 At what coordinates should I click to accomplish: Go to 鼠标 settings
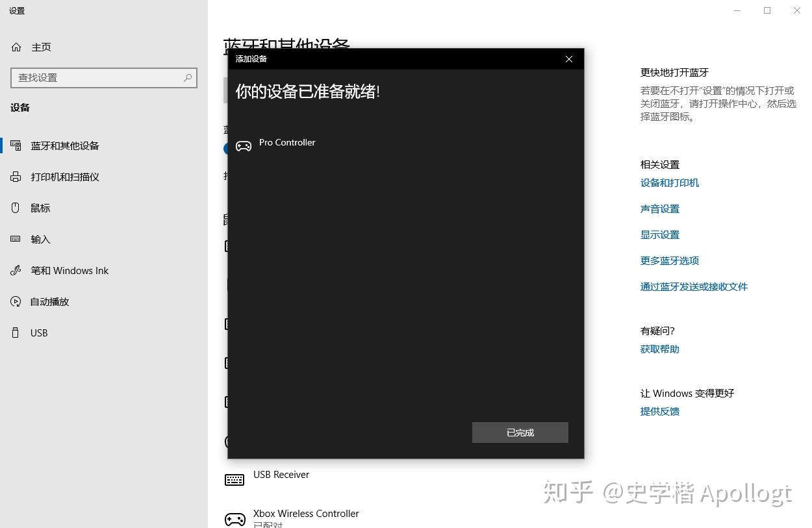(x=40, y=208)
